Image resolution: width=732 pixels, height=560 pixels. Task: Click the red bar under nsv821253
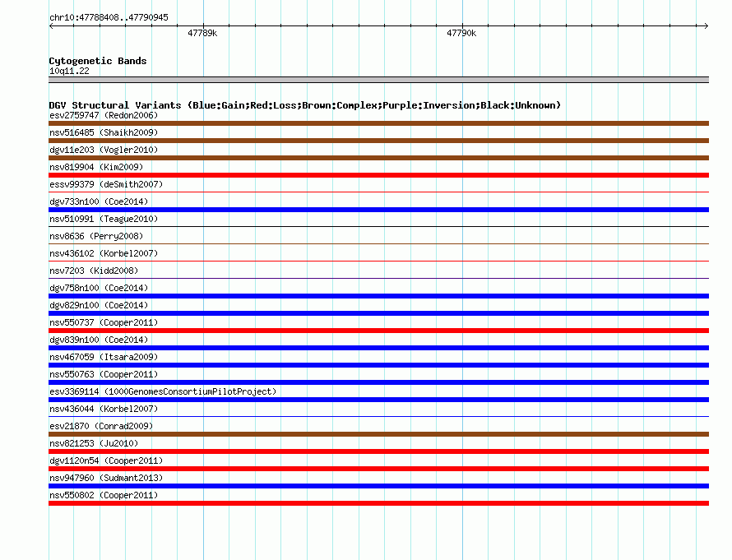coord(378,451)
